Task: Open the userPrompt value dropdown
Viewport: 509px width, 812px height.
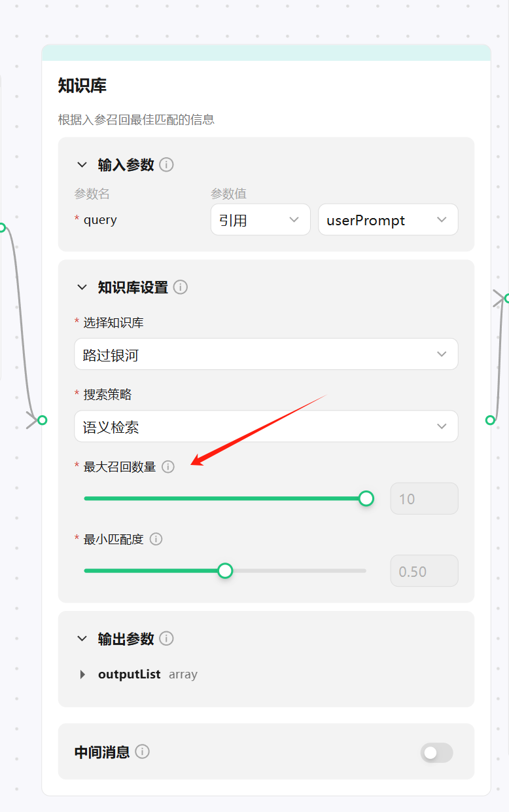Action: pyautogui.click(x=388, y=220)
